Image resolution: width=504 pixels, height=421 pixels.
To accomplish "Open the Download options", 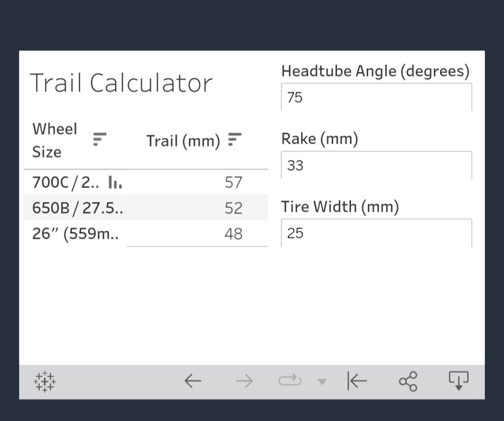I will tap(458, 381).
